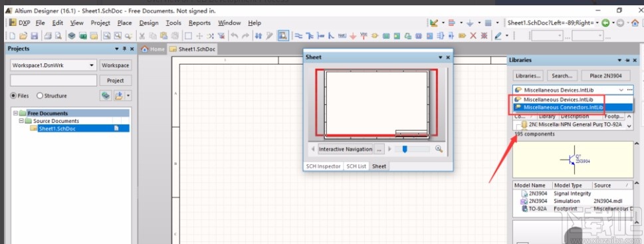
Task: Click the Browse Component Libraries icon
Action: [283, 36]
